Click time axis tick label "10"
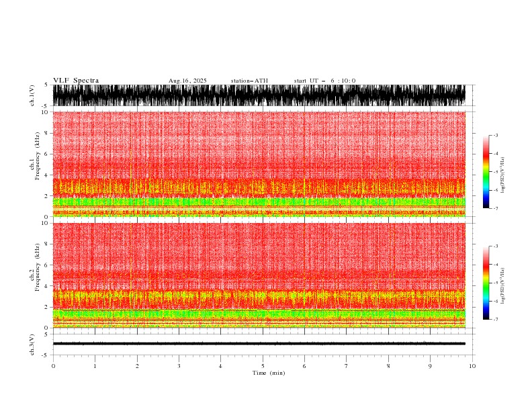 (472, 366)
